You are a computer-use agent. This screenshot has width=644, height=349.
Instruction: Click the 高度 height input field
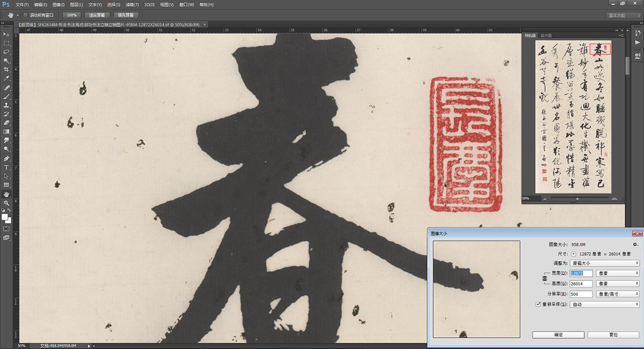581,284
